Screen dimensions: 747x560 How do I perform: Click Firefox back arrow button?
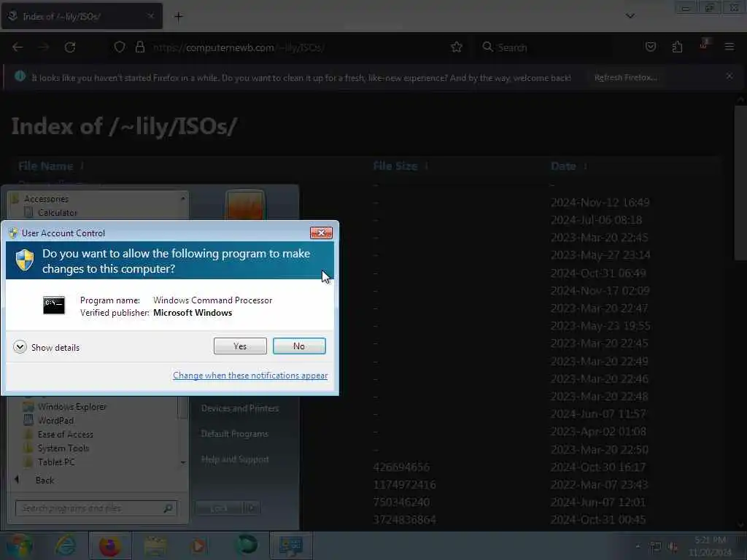18,47
